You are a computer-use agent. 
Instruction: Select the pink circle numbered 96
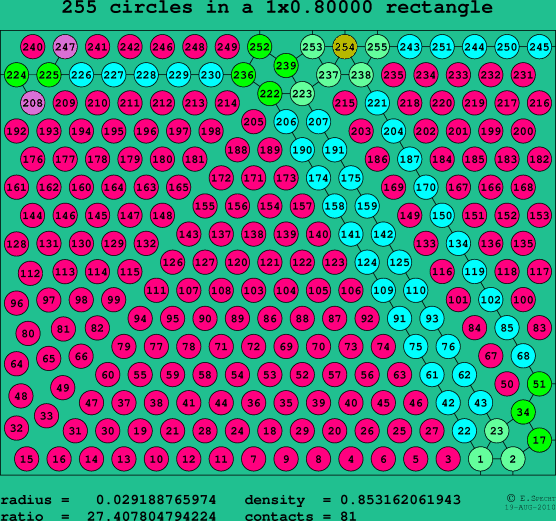click(x=16, y=303)
